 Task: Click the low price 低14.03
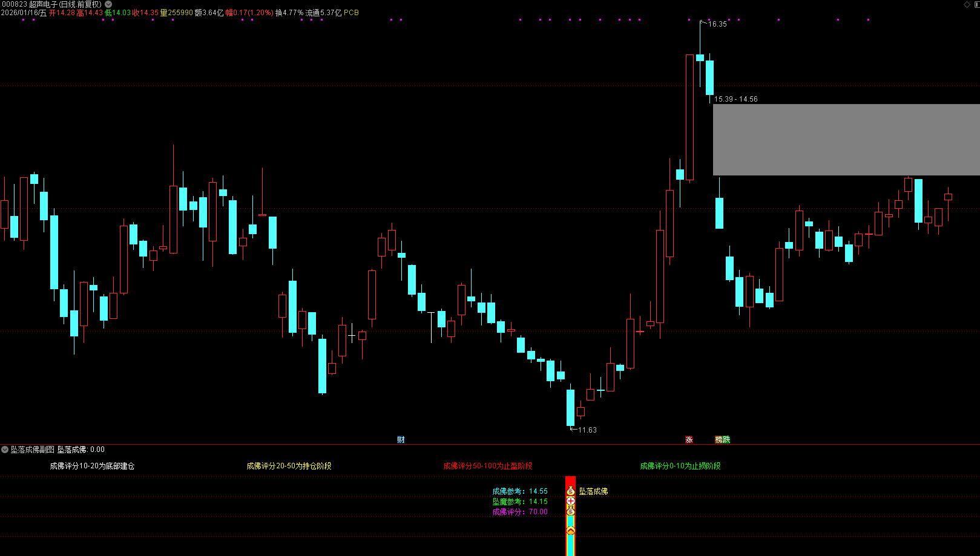click(x=117, y=13)
